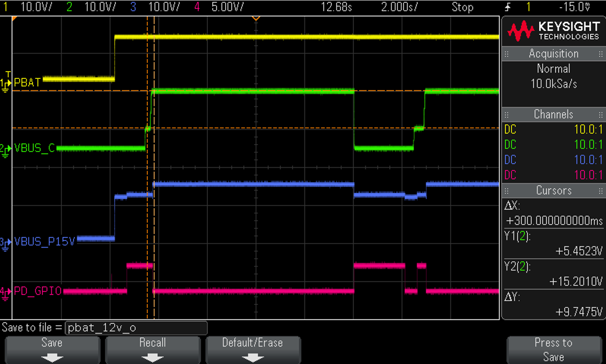Open the Default/Erase softkey menu
This screenshot has height=364, width=606.
point(253,350)
